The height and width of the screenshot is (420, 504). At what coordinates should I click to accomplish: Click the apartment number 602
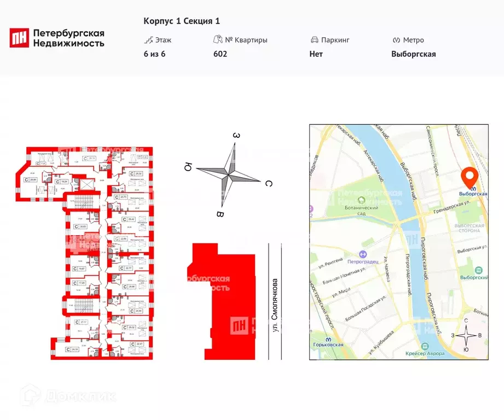click(x=220, y=54)
